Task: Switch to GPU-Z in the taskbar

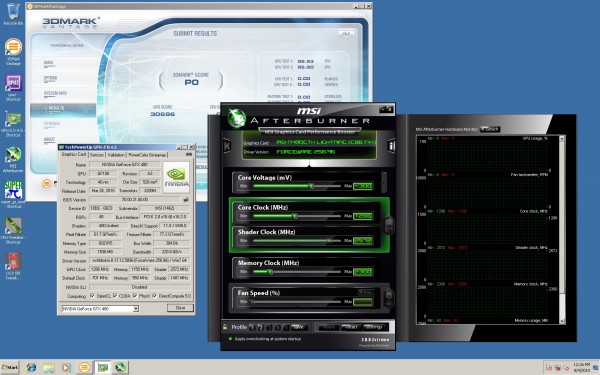Action: pyautogui.click(x=102, y=368)
